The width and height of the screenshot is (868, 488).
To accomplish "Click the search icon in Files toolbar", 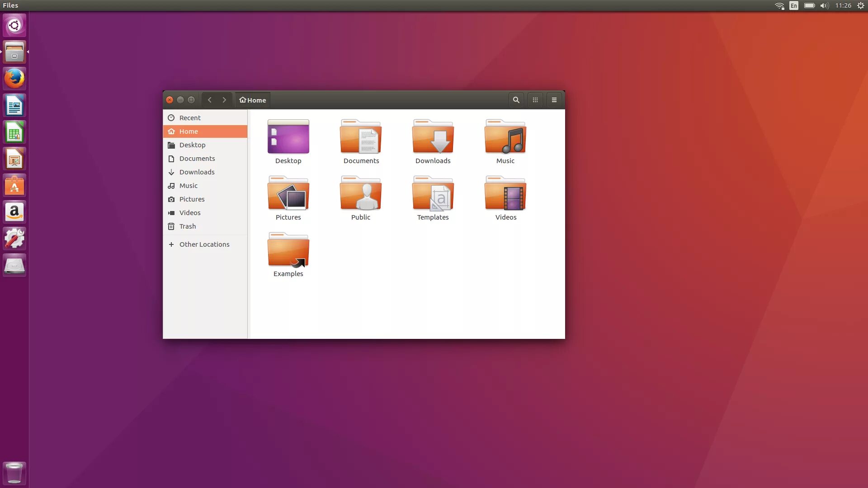I will pos(516,100).
